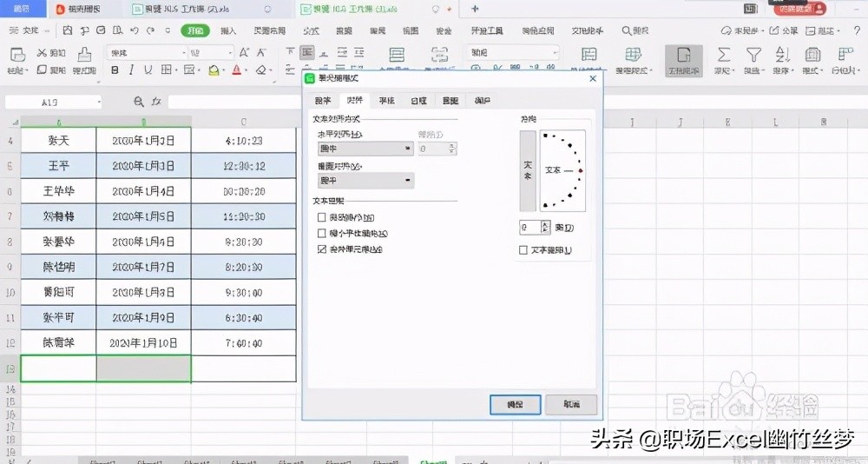Click the magnifier icon beside fx
Screen dimensions: 868x464
[x=138, y=102]
